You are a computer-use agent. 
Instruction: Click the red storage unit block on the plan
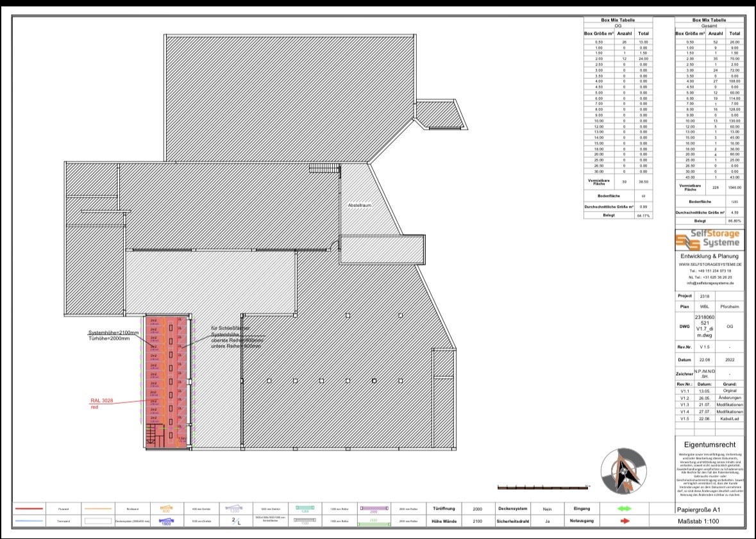(x=167, y=382)
